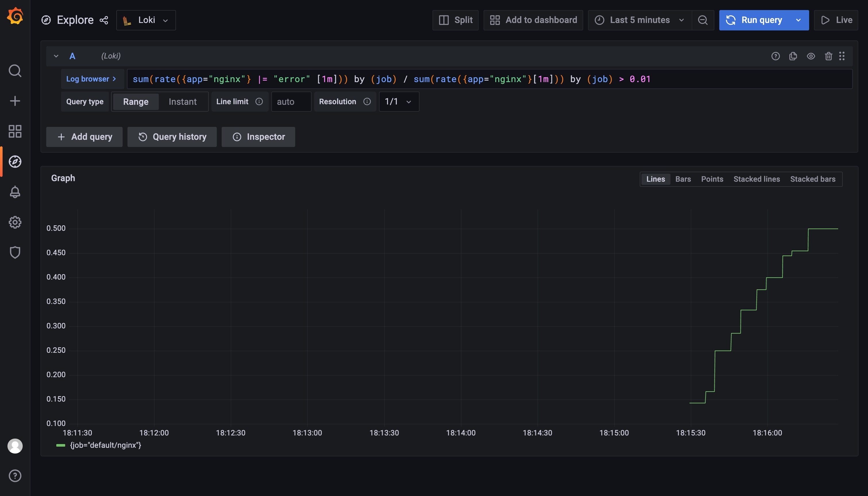Click the Line limit info icon
Viewport: 868px width, 496px height.
click(x=259, y=102)
